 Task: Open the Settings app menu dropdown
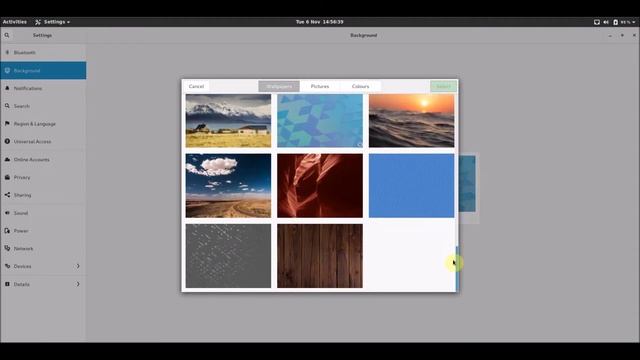52,22
